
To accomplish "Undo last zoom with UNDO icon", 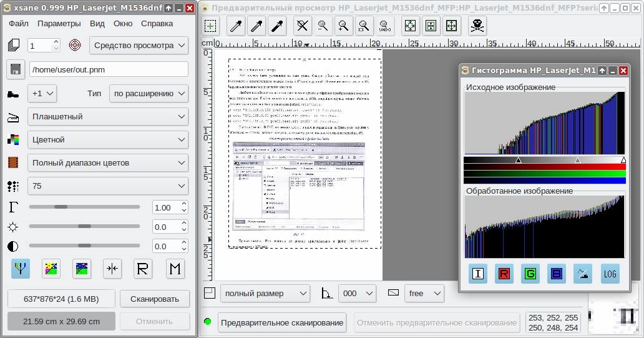I will (384, 26).
